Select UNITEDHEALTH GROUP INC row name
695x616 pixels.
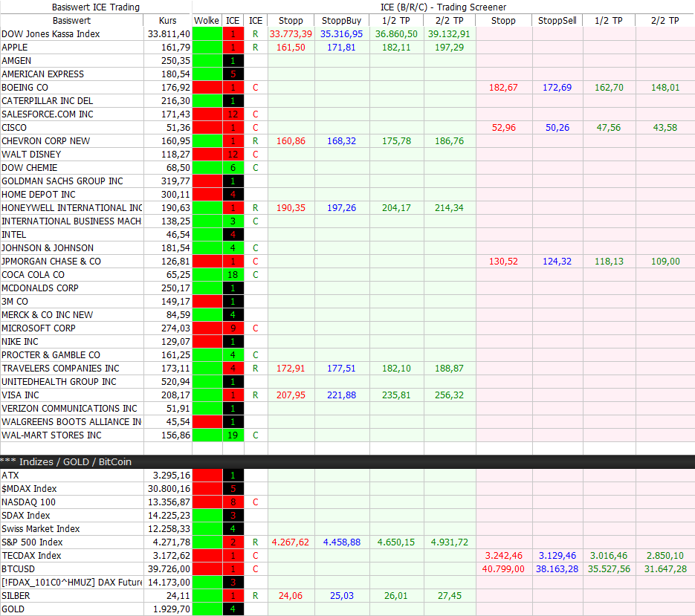point(59,382)
